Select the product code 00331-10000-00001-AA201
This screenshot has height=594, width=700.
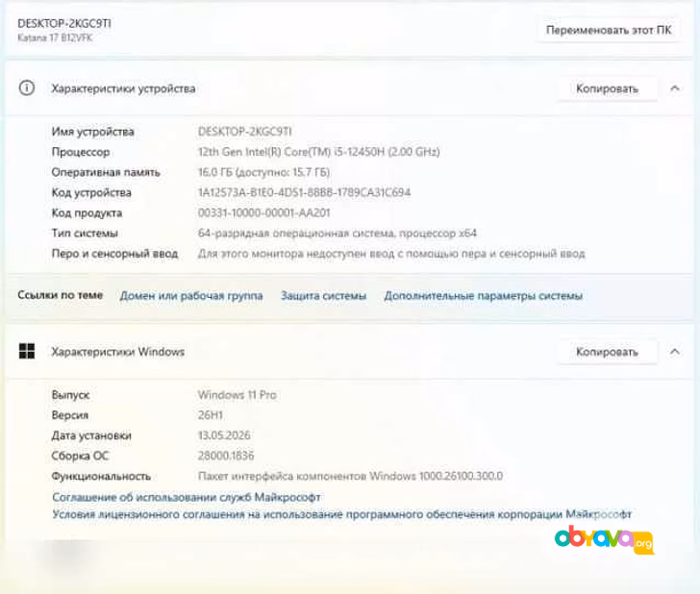[263, 212]
